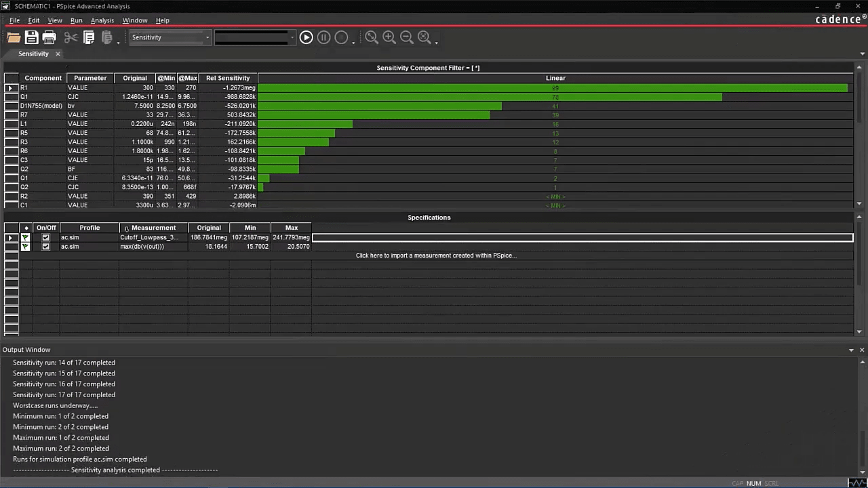
Task: Click the waveform icon in the status bar corner
Action: [x=856, y=483]
